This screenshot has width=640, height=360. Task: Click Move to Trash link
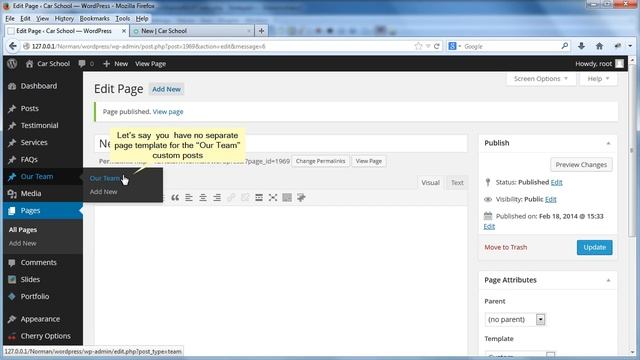pyautogui.click(x=506, y=247)
